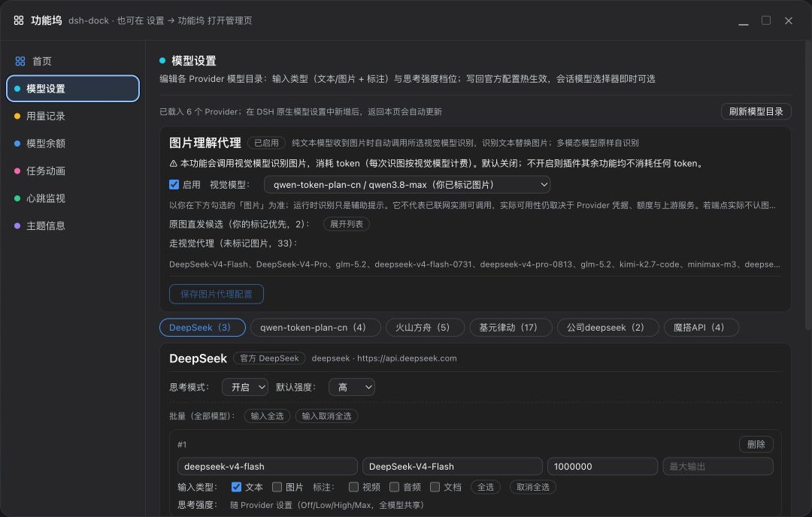Click 输入取消全选 batch button

point(327,416)
